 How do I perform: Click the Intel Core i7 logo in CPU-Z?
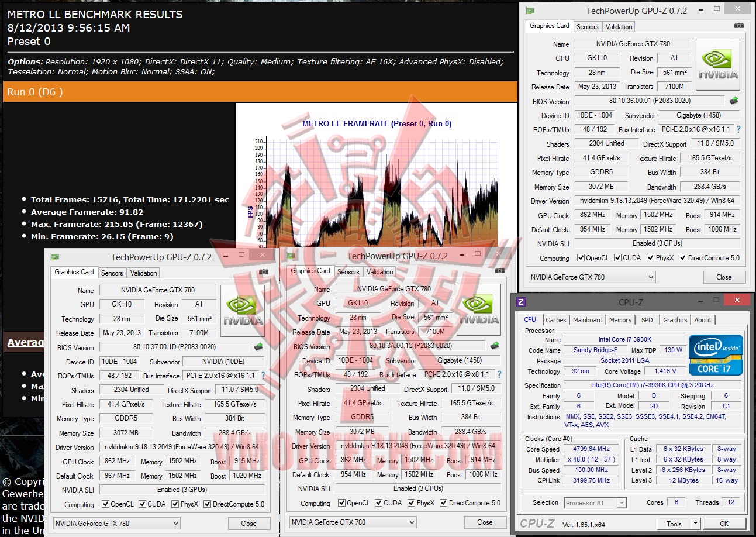click(716, 355)
